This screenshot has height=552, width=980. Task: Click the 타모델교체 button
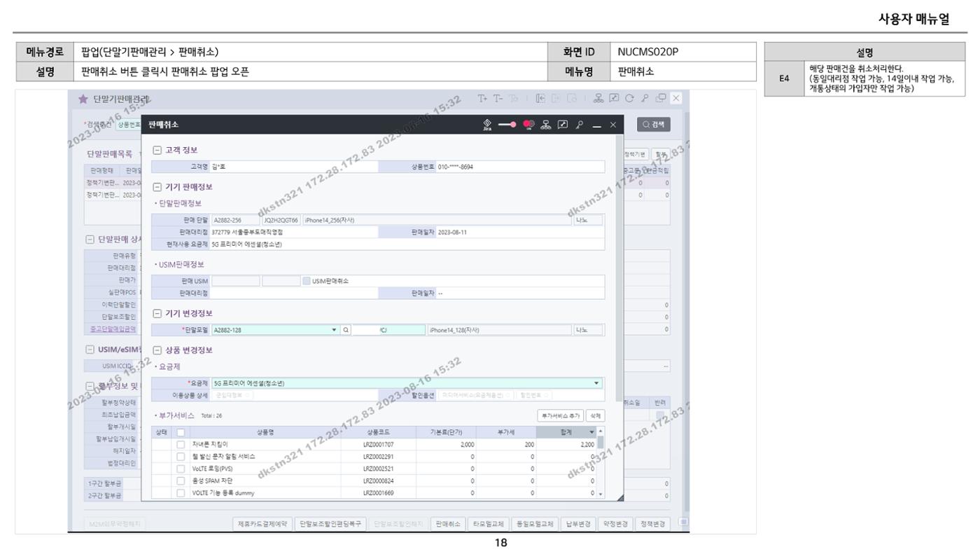pyautogui.click(x=489, y=523)
